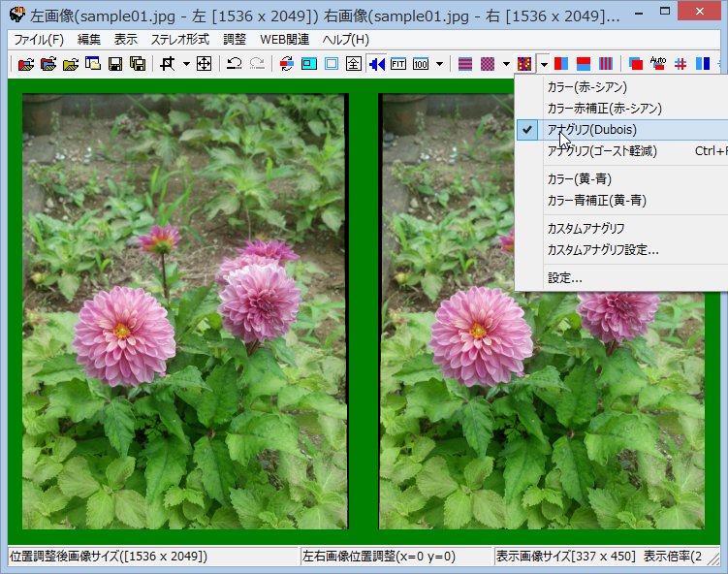728x574 pixels.
Task: Click the right dahlia image
Action: click(541, 311)
